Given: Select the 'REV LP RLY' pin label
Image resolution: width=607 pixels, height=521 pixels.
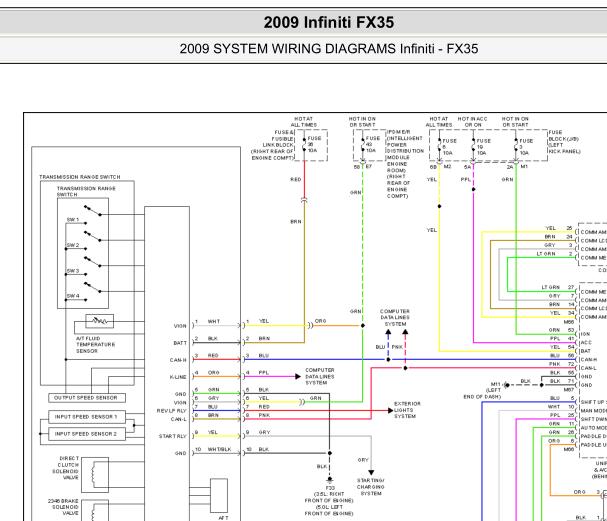Looking at the screenshot, I should point(171,411).
